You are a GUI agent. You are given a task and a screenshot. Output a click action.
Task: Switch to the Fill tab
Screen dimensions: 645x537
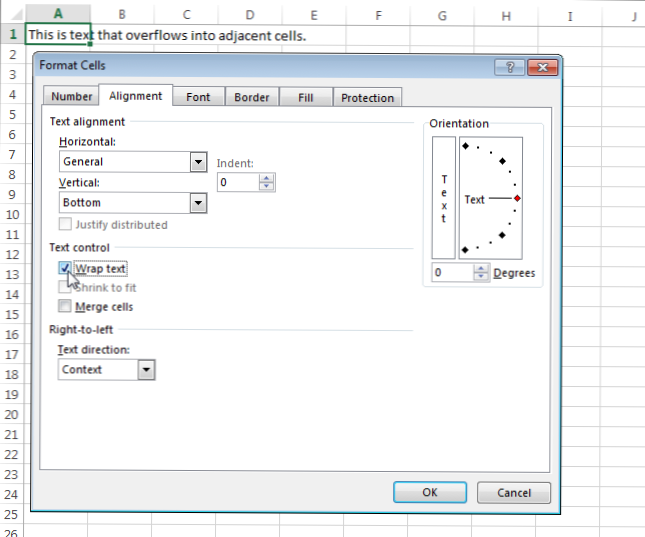306,98
